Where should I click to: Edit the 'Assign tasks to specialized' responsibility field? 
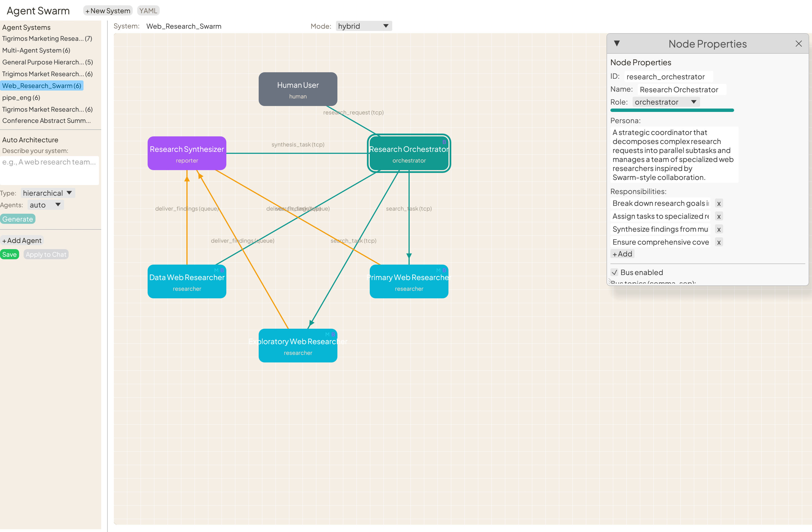(x=660, y=216)
